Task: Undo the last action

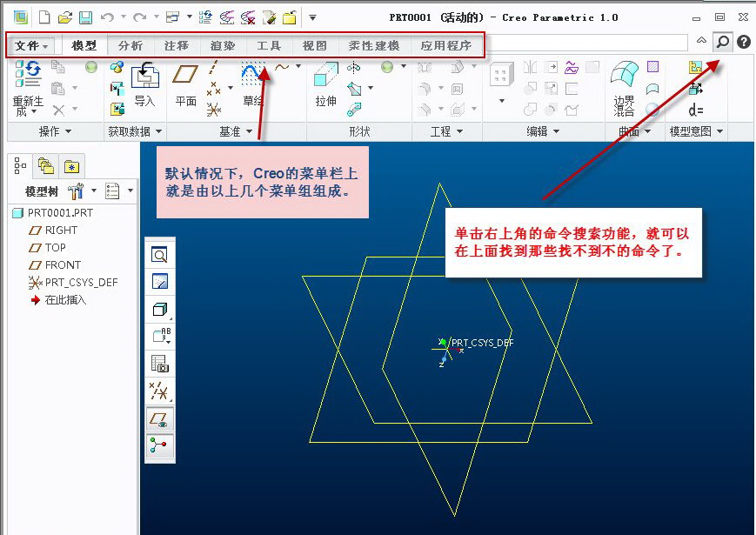Action: [x=107, y=17]
